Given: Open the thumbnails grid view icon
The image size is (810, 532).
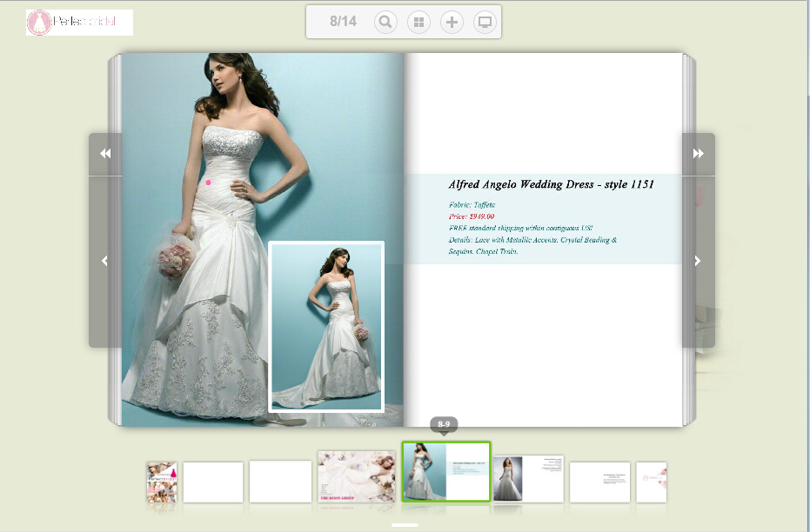Looking at the screenshot, I should (x=419, y=23).
